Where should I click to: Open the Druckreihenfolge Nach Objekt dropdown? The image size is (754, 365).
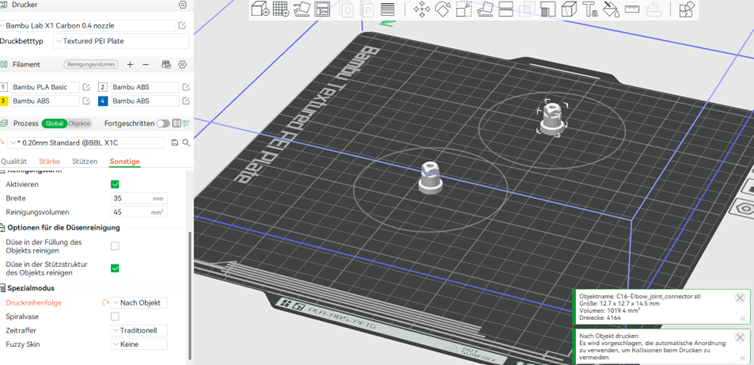coord(139,303)
